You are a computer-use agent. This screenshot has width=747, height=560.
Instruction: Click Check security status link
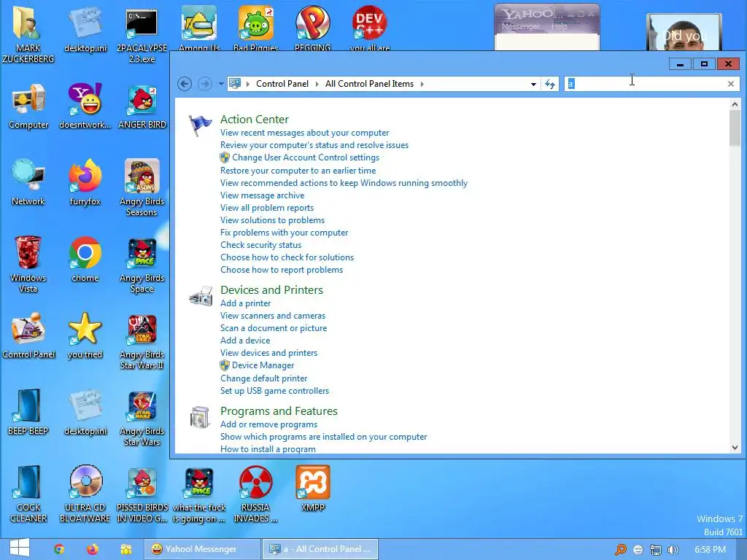pos(260,245)
